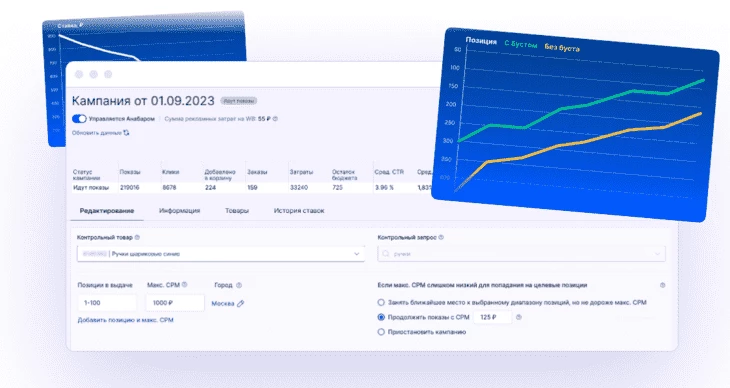The height and width of the screenshot is (388, 730).
Task: Click the info icon next to 'Макс. CPM' label
Action: (x=184, y=285)
